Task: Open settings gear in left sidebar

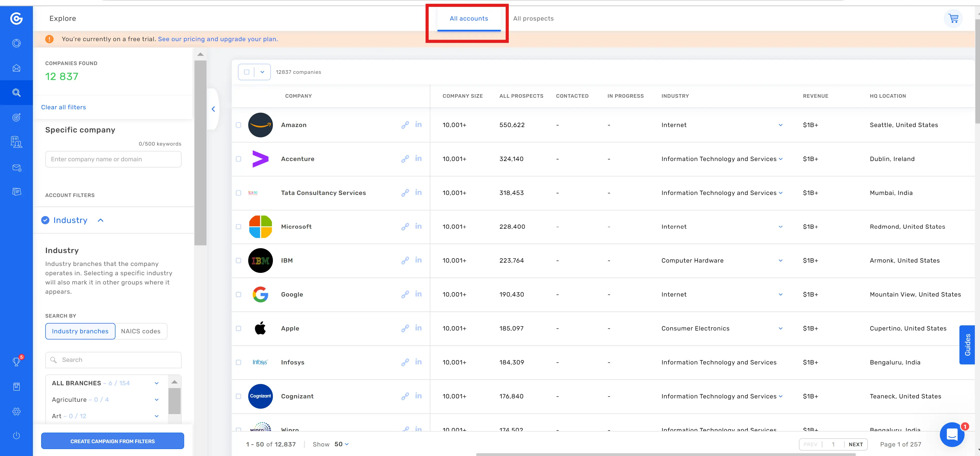Action: (16, 411)
